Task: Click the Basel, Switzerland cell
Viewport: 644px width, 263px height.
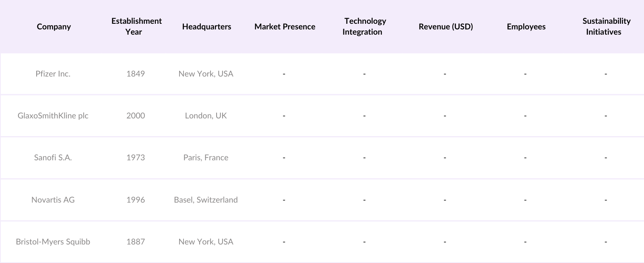Action: 206,200
